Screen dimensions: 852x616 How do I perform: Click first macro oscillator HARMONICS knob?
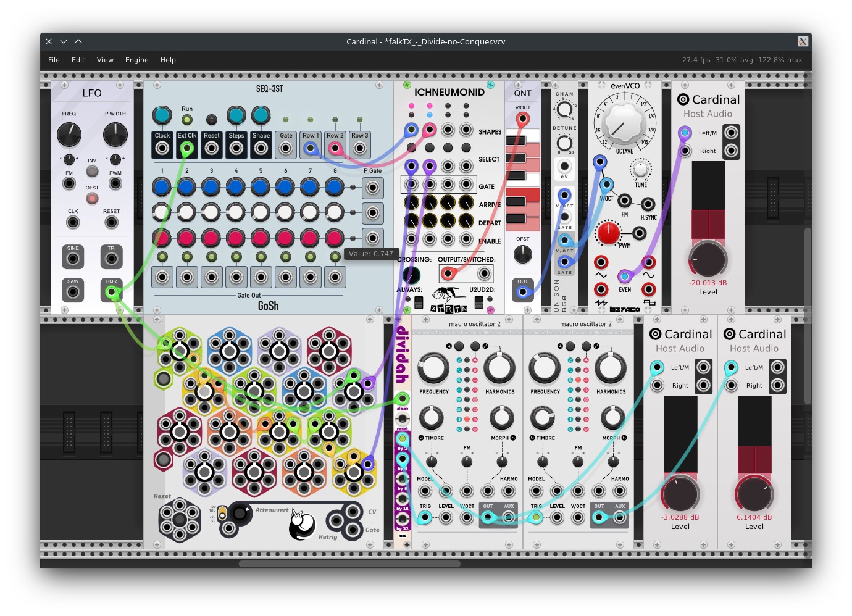coord(499,368)
